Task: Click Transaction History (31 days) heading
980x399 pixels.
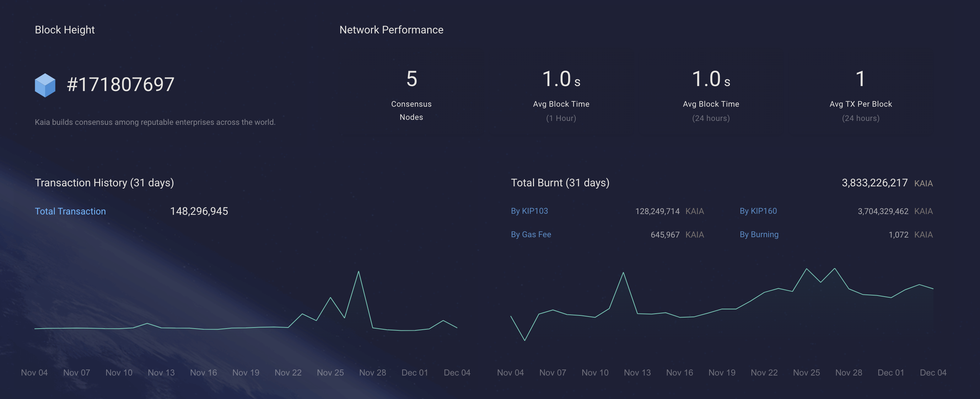Action: (x=104, y=183)
